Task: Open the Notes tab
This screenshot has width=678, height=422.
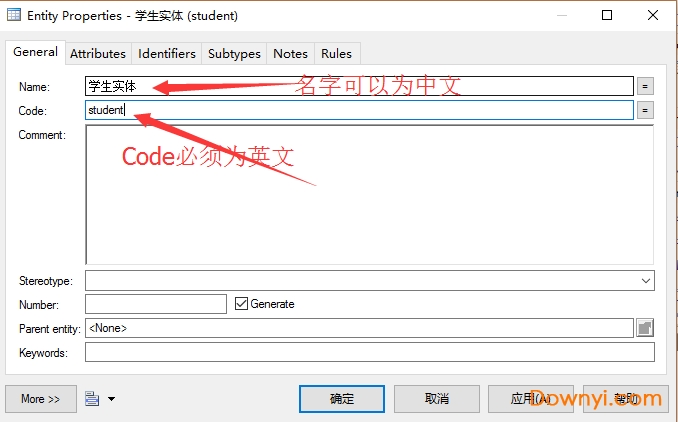Action: 291,54
